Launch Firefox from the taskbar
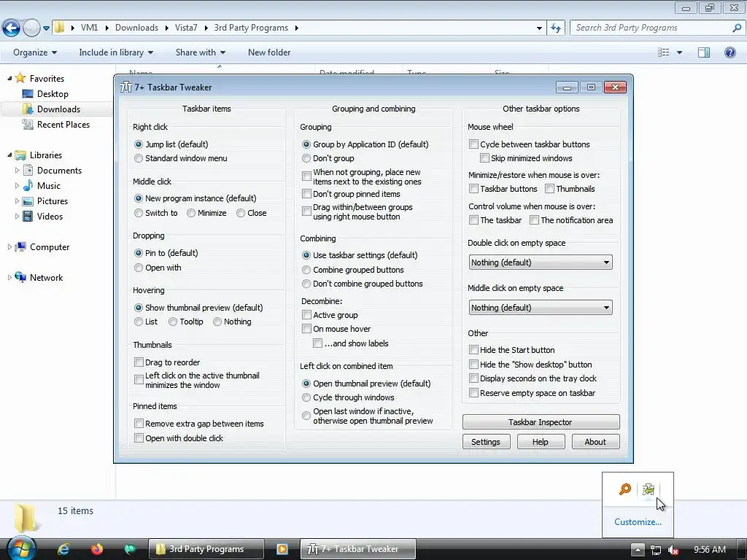 coord(97,549)
